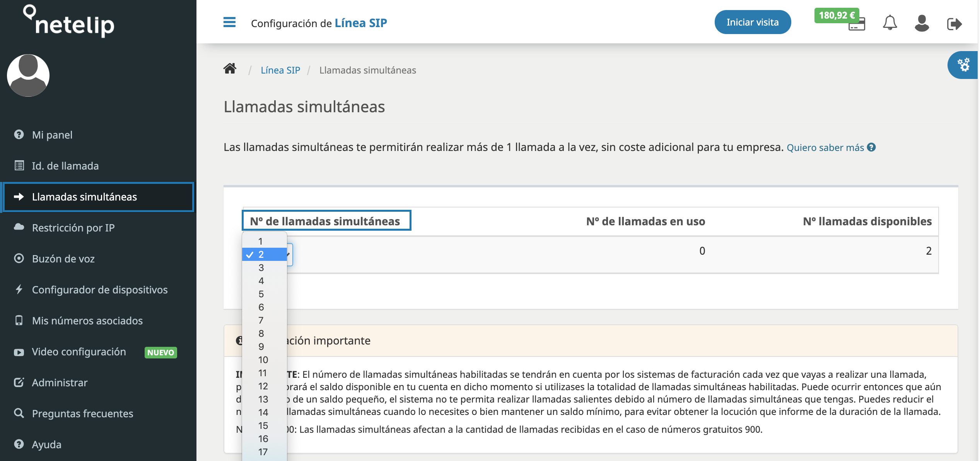The height and width of the screenshot is (461, 980).
Task: Click the logout icon
Action: [954, 24]
